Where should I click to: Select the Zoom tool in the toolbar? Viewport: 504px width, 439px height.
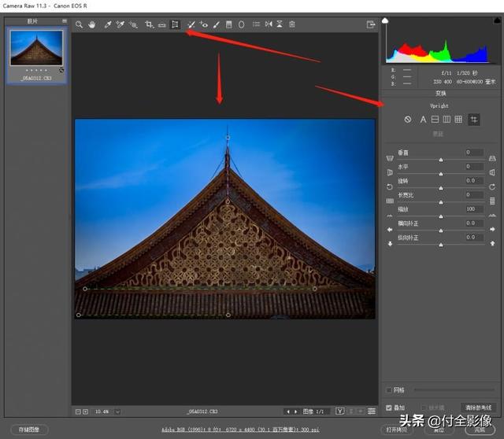coord(79,24)
